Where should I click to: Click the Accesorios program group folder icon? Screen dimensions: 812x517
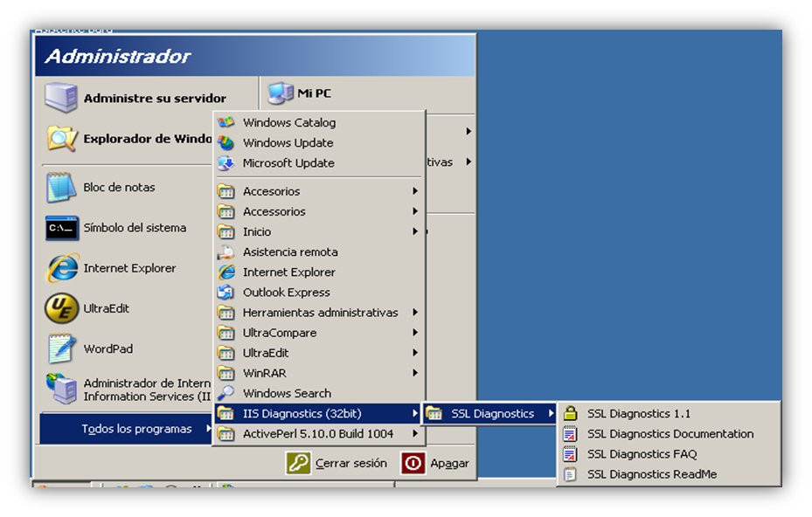pyautogui.click(x=226, y=191)
